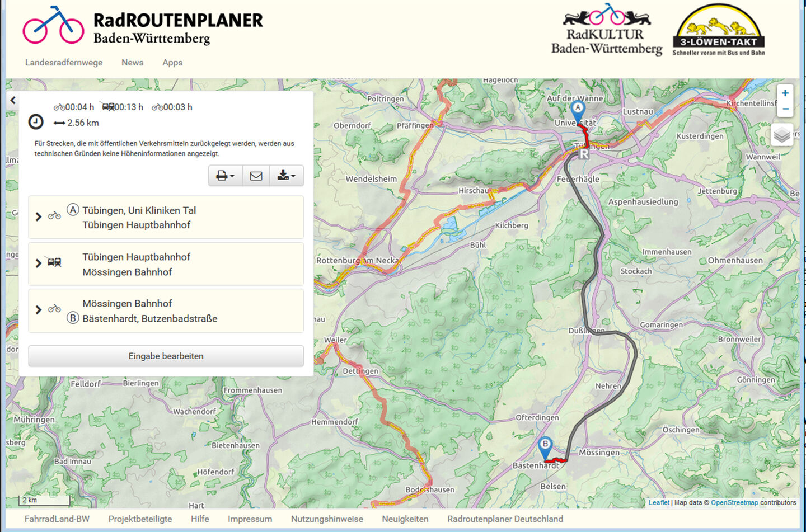Zoom in on the map
This screenshot has width=806, height=532.
pyautogui.click(x=785, y=93)
